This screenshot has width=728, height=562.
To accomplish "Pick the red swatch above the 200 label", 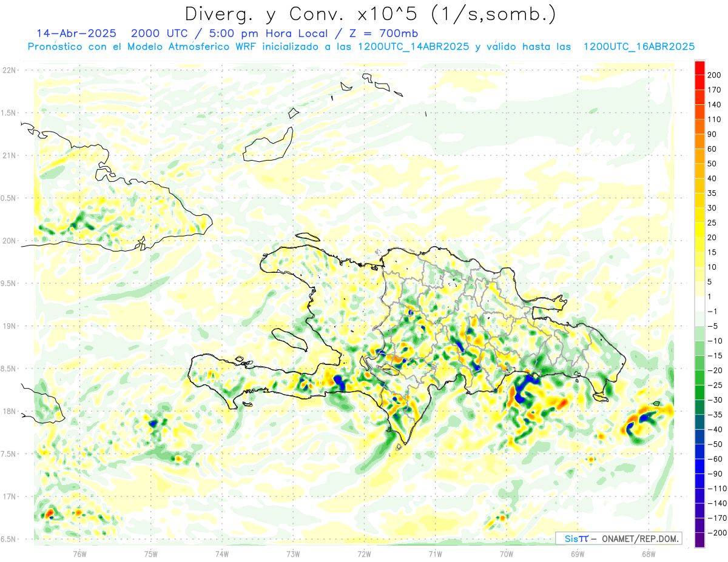I will (699, 68).
